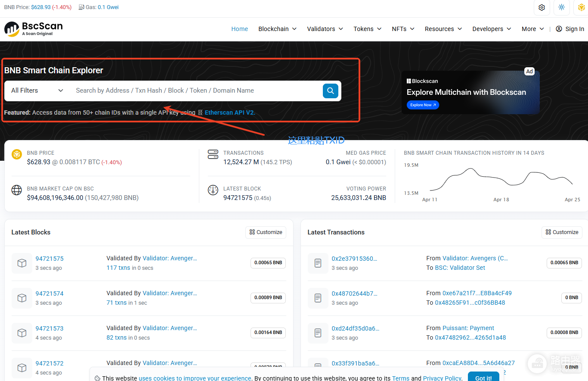Open site settings gear icon
Viewport: 588px width, 381px height.
point(542,7)
